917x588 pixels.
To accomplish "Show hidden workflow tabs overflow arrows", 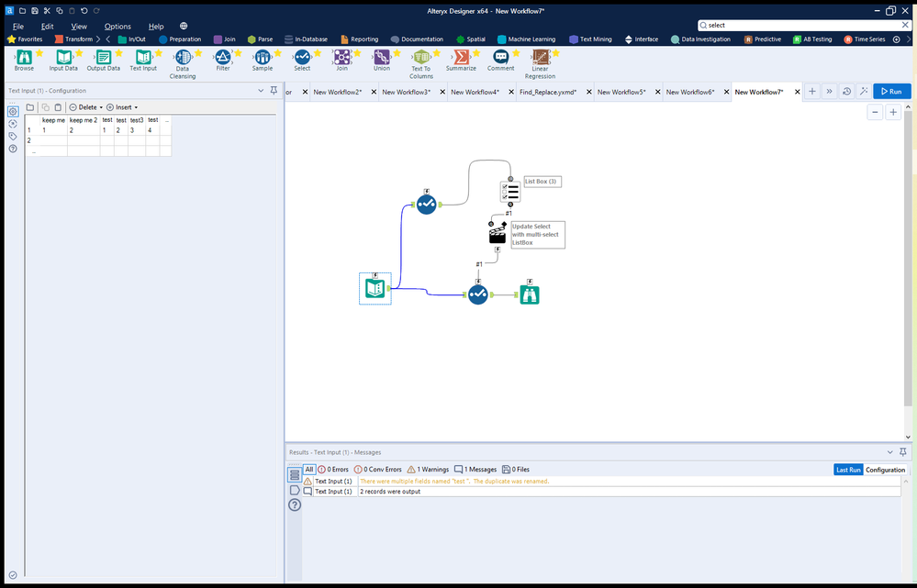I will coord(829,91).
